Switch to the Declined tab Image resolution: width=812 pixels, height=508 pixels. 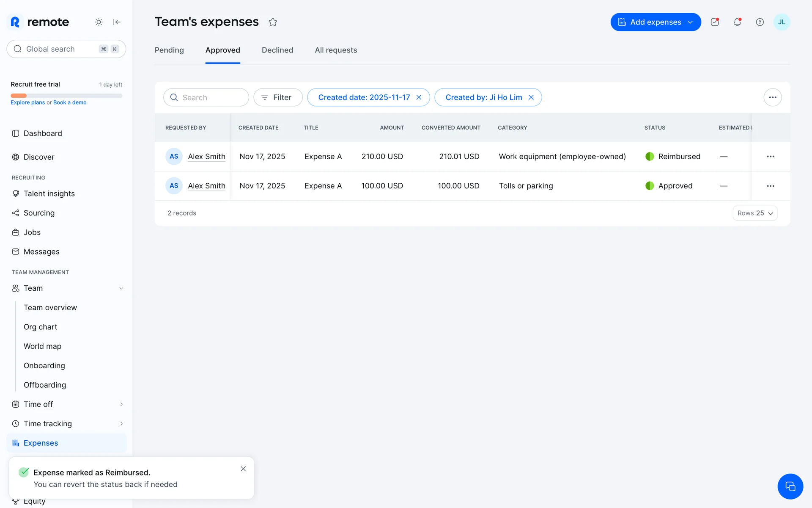(277, 50)
